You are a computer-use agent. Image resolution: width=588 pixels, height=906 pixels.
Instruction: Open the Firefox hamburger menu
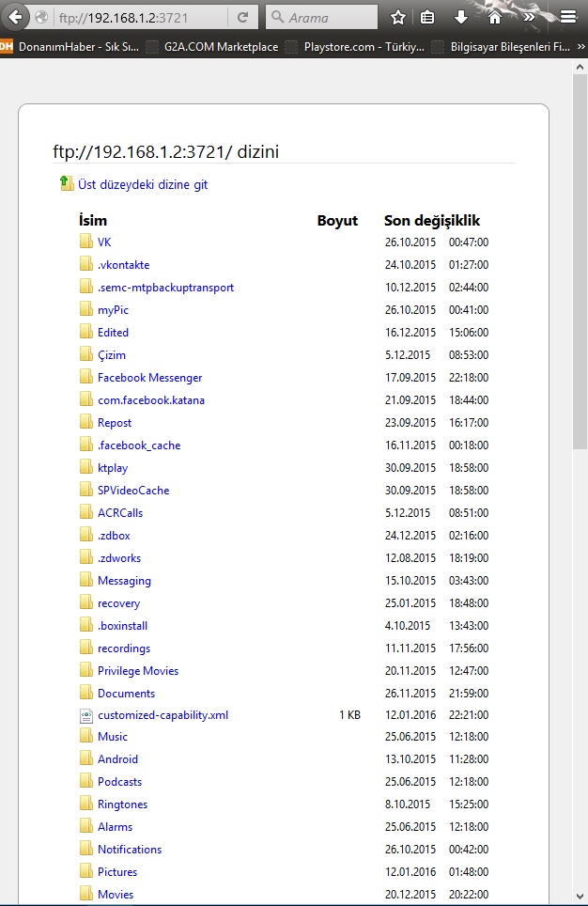[x=567, y=17]
